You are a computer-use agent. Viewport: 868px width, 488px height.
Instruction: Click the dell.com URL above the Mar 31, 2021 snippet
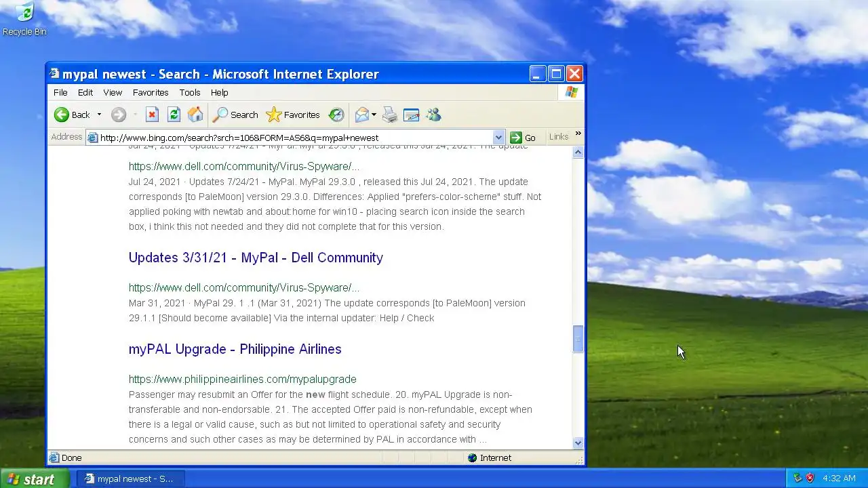pos(244,287)
